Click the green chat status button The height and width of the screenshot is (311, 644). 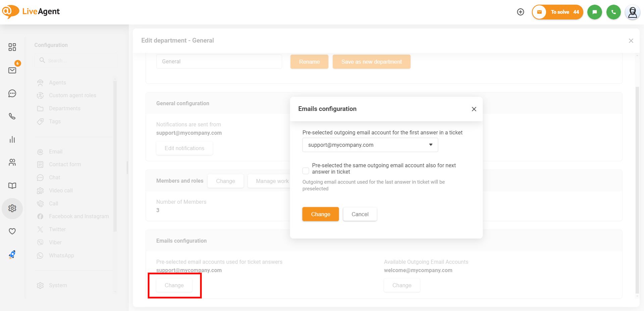click(594, 12)
